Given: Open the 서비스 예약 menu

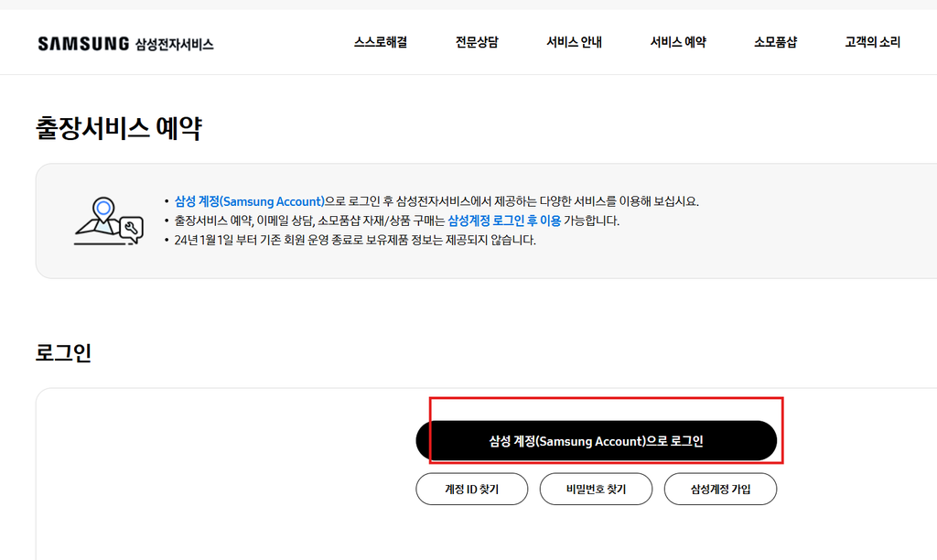Looking at the screenshot, I should pos(678,42).
